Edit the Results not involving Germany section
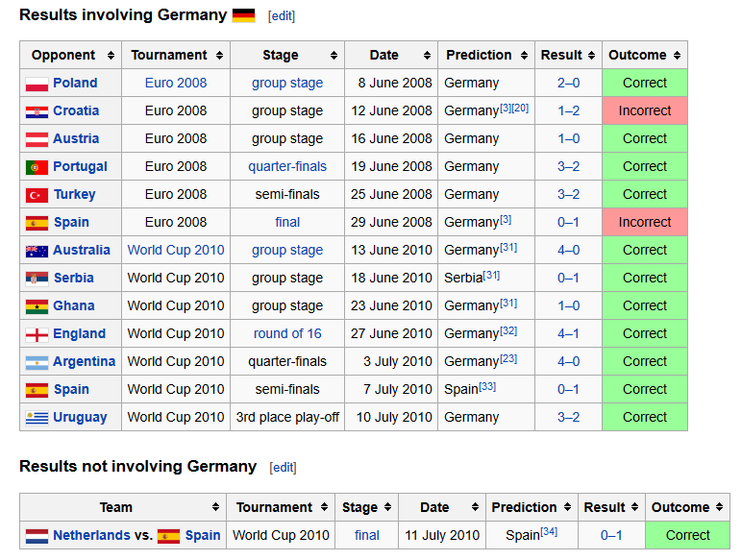 point(284,468)
